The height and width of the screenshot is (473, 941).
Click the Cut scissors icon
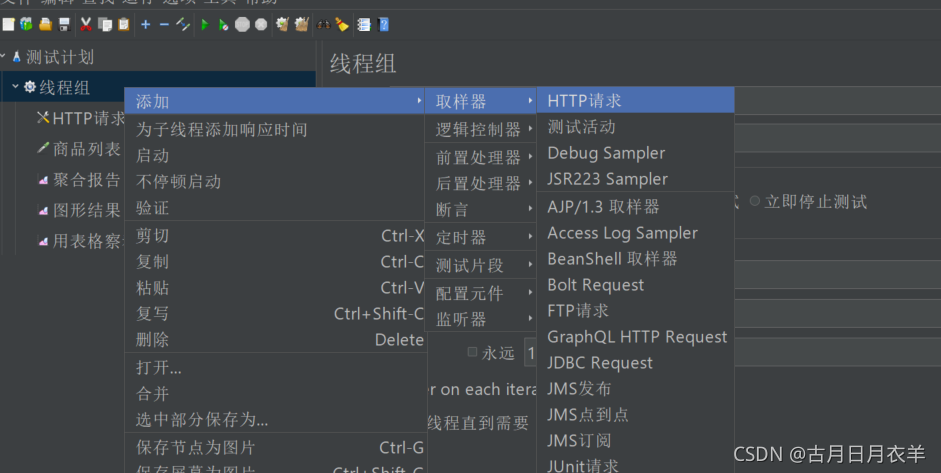(86, 25)
